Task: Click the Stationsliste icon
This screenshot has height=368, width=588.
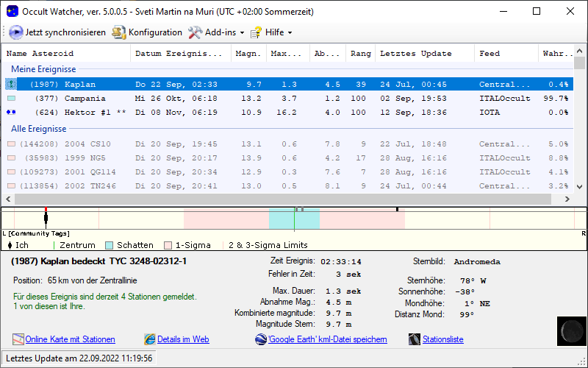Action: click(x=415, y=339)
